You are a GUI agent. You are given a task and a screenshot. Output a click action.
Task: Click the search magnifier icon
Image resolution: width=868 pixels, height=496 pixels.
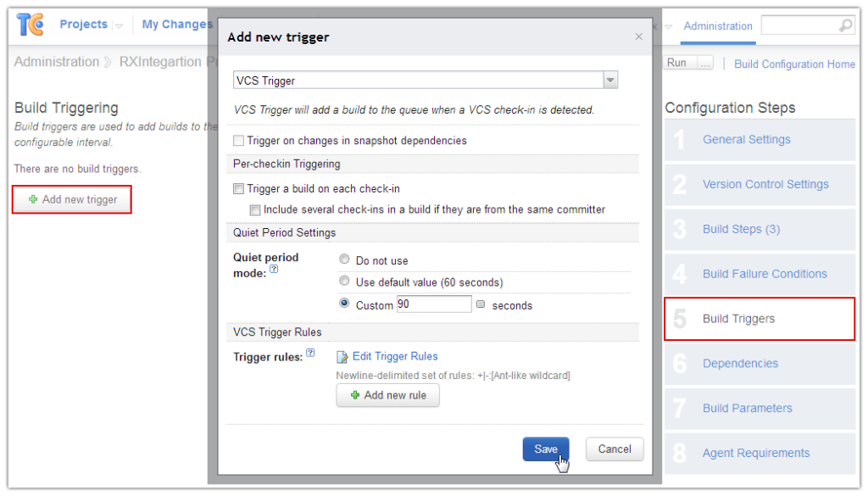846,25
